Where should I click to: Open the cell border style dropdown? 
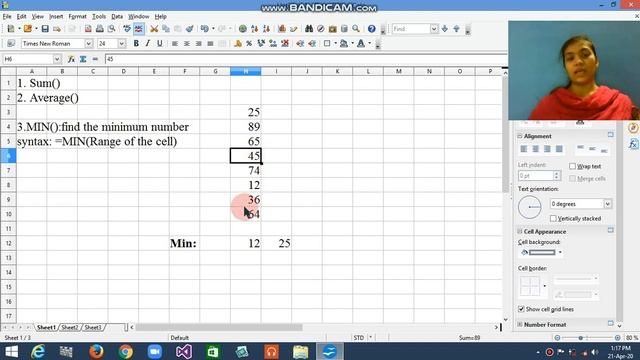coord(544,286)
